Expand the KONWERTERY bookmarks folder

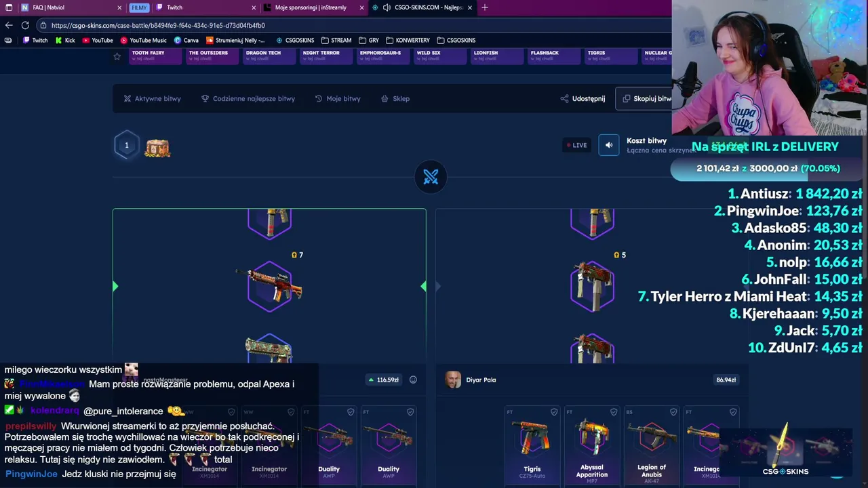(x=408, y=40)
